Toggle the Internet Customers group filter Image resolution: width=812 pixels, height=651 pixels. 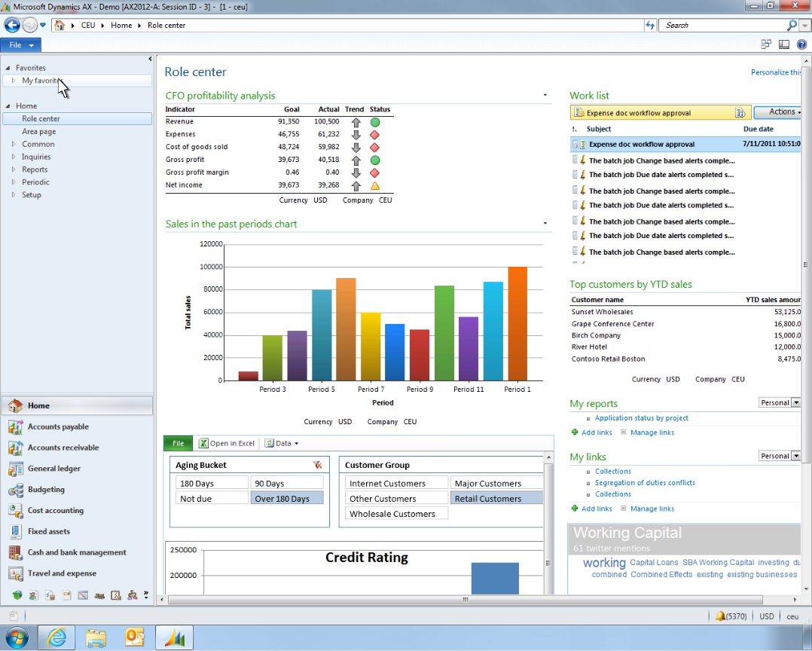point(396,483)
